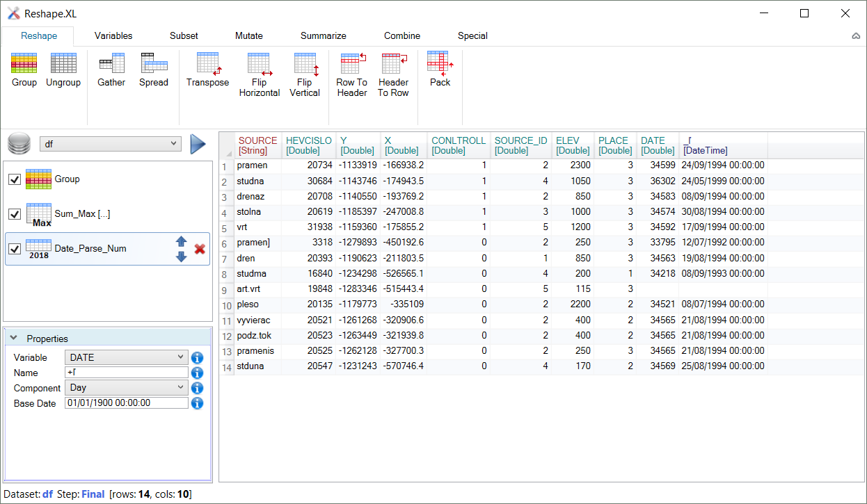
Task: Select the cell containing vyvierac
Action: pos(258,320)
